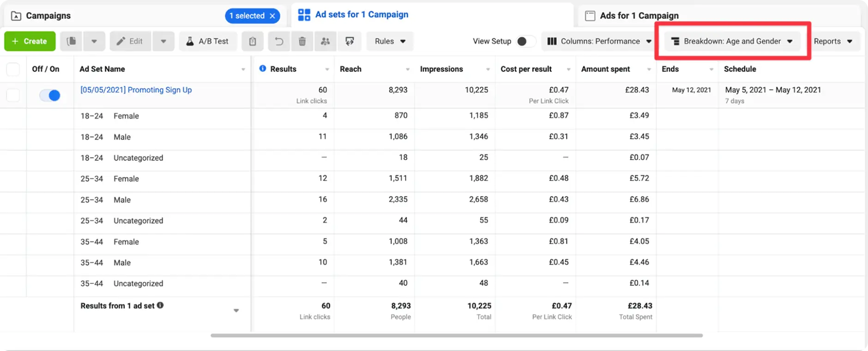Clear the 1 selected filter chip

(x=272, y=16)
